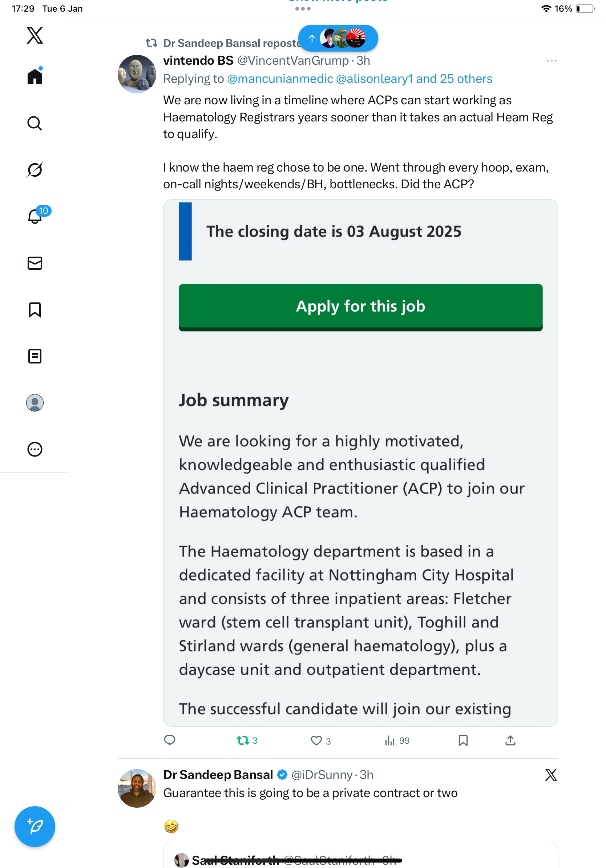This screenshot has width=606, height=868.
Task: Open the More options circle in sidebar
Action: (35, 450)
